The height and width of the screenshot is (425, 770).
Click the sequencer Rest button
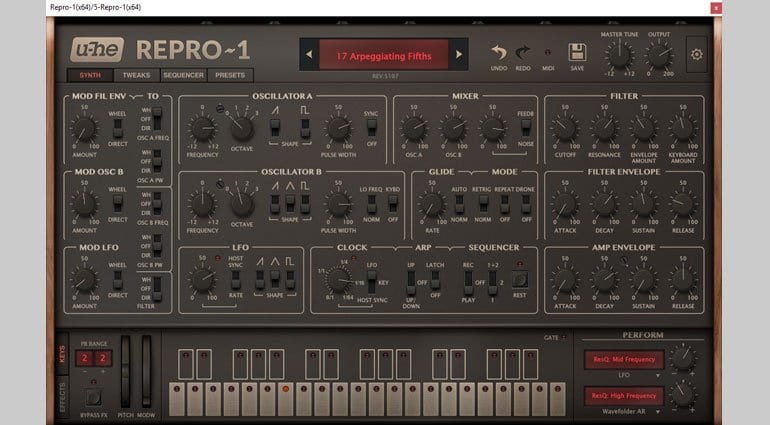pos(520,280)
